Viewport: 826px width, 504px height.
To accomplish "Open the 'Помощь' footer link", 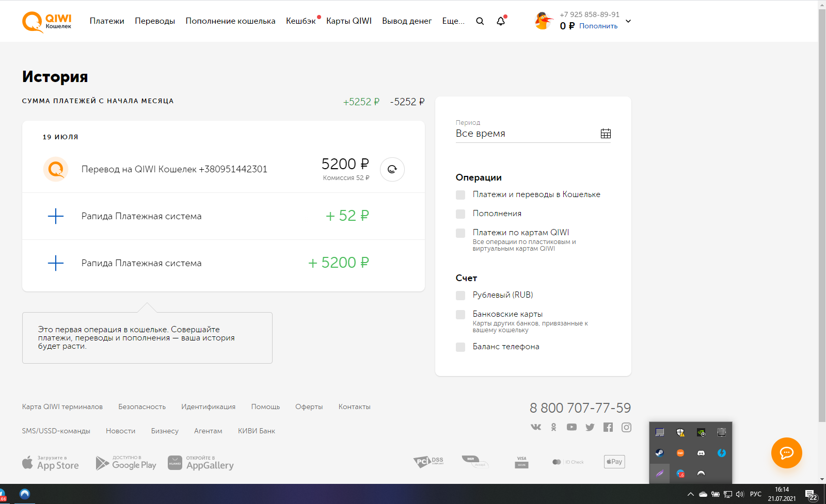I will point(265,407).
